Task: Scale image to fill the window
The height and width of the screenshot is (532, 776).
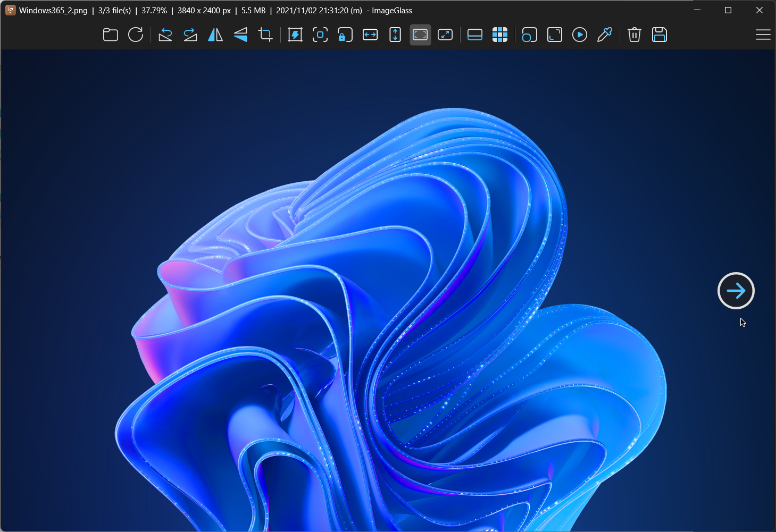Action: point(445,35)
